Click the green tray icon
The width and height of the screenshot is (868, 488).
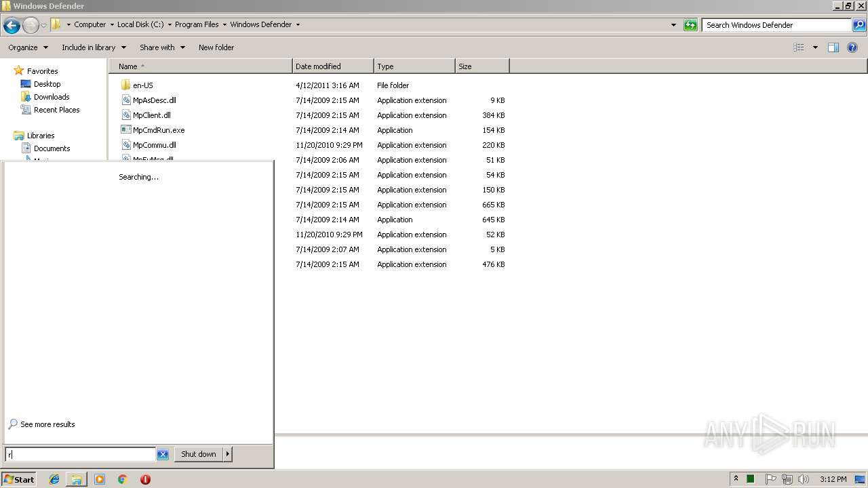point(751,479)
